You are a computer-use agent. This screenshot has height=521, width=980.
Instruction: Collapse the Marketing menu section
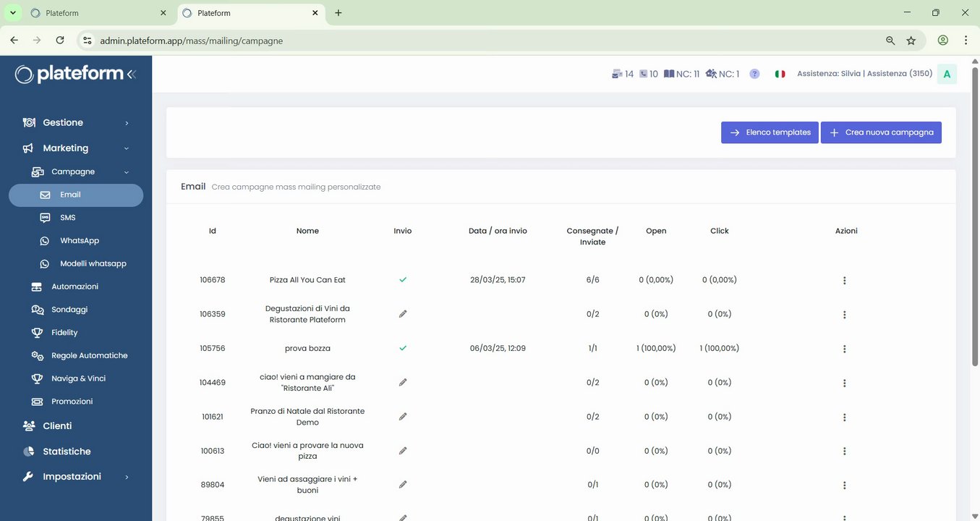point(76,148)
